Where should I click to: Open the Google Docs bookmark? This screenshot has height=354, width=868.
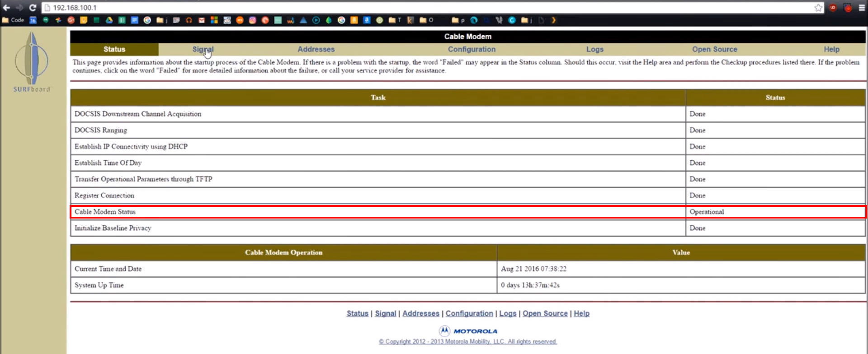(x=134, y=20)
